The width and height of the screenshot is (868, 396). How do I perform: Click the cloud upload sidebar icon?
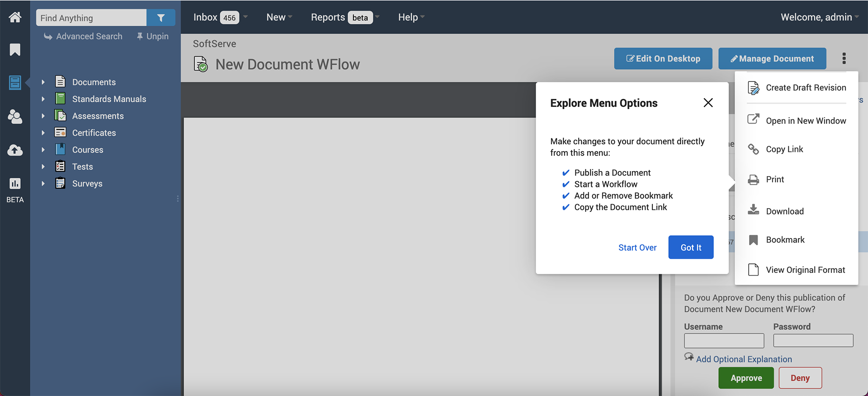(x=15, y=150)
